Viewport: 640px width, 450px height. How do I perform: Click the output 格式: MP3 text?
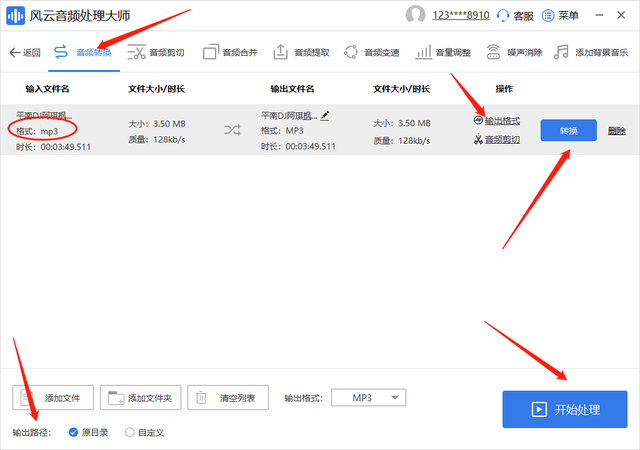point(282,131)
